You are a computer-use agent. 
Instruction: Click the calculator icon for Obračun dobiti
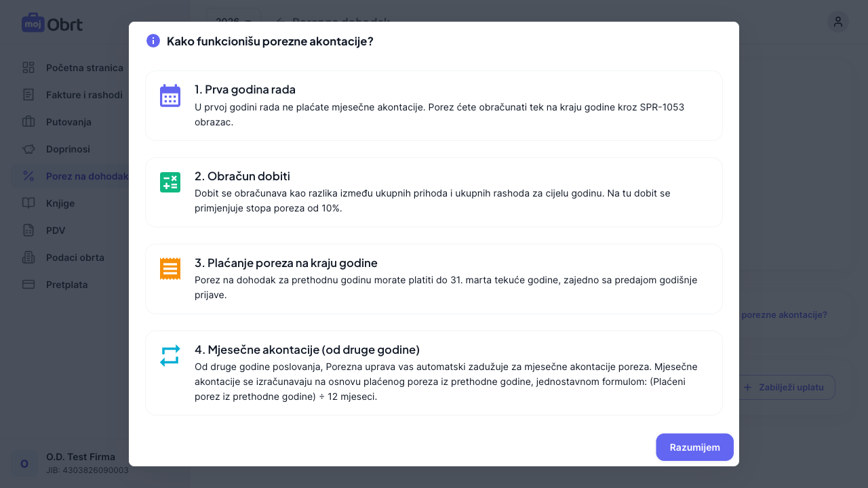click(x=170, y=182)
